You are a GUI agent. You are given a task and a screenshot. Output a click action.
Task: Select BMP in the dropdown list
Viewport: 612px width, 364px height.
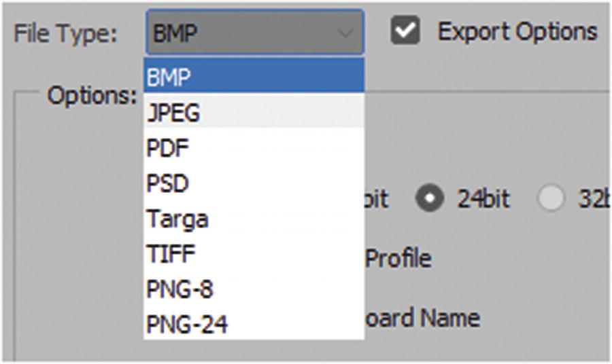point(254,77)
